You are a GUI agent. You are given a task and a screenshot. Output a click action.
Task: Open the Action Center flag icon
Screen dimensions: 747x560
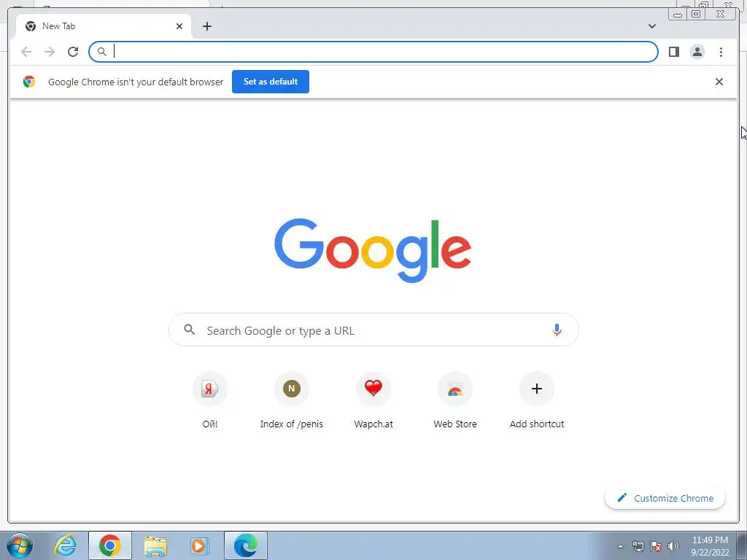[x=656, y=546]
